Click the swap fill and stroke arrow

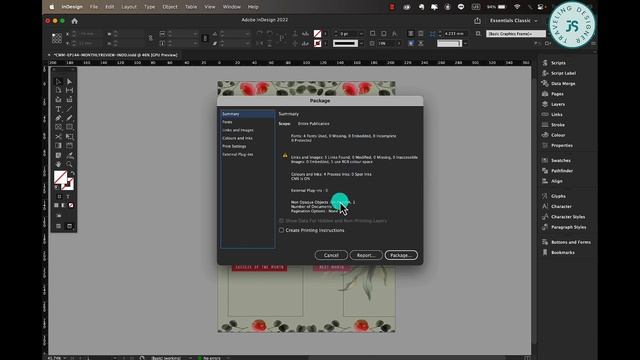[72, 173]
